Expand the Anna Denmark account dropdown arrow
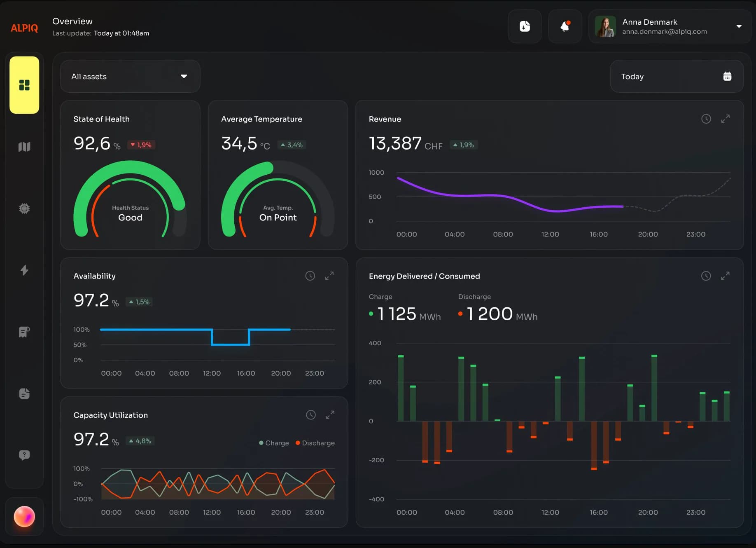756x548 pixels. (739, 26)
